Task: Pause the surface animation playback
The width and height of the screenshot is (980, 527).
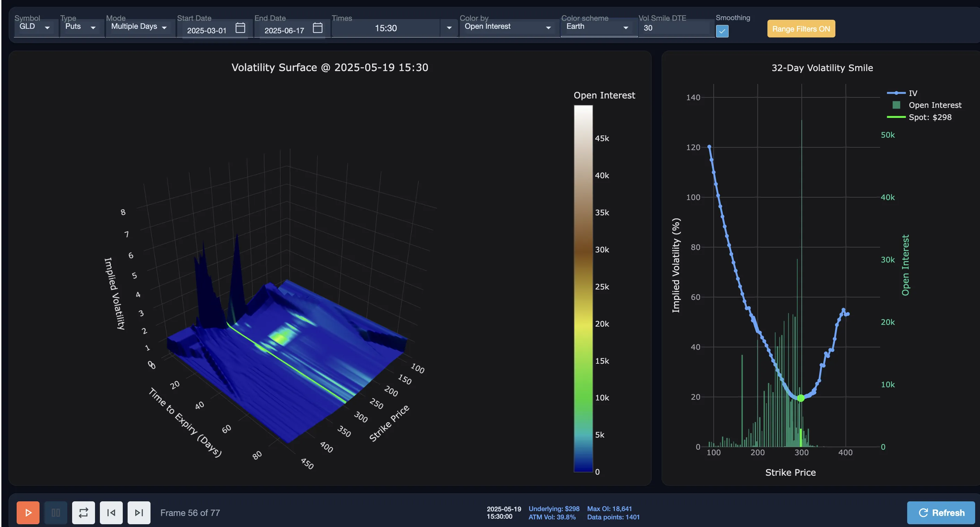Action: pos(55,512)
